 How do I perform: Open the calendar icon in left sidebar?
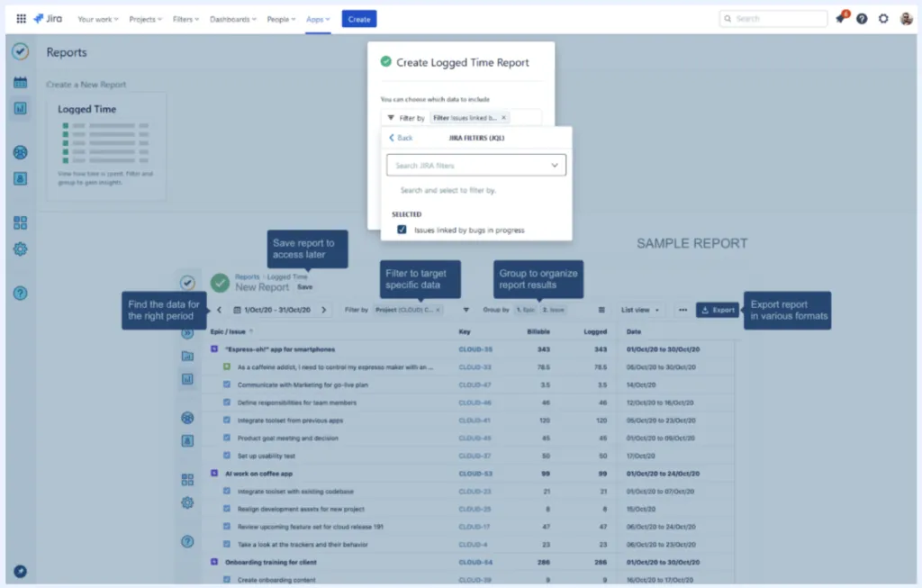click(20, 82)
